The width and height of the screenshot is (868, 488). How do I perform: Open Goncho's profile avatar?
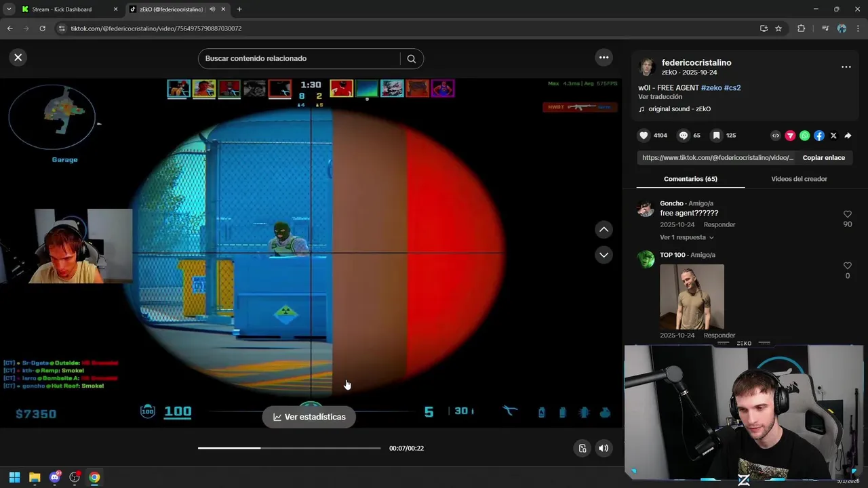646,209
